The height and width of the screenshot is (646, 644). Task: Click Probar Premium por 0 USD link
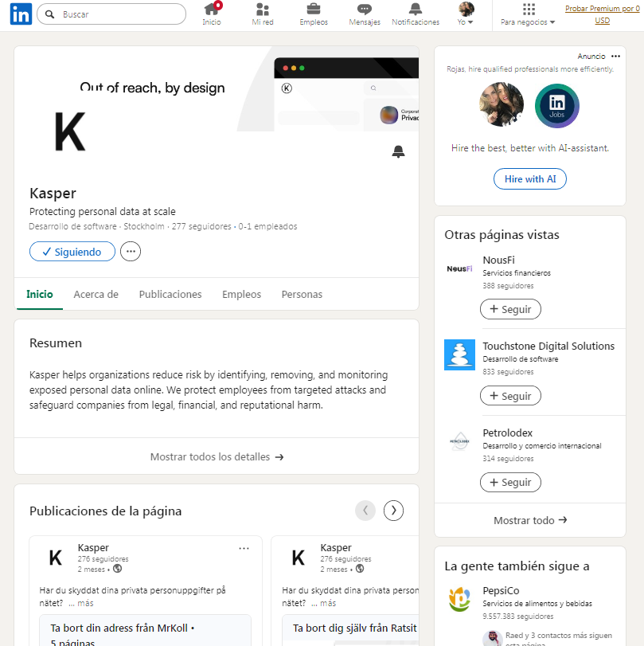[x=602, y=14]
